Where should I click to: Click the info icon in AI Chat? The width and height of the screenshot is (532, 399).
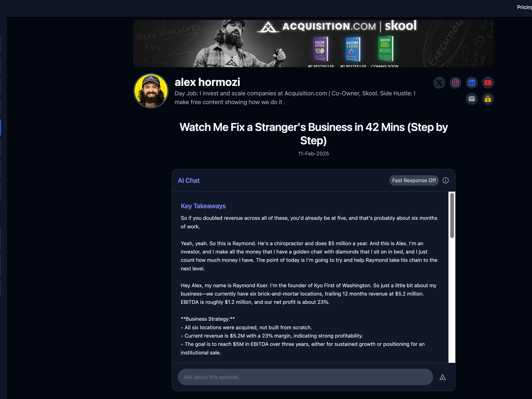[445, 180]
